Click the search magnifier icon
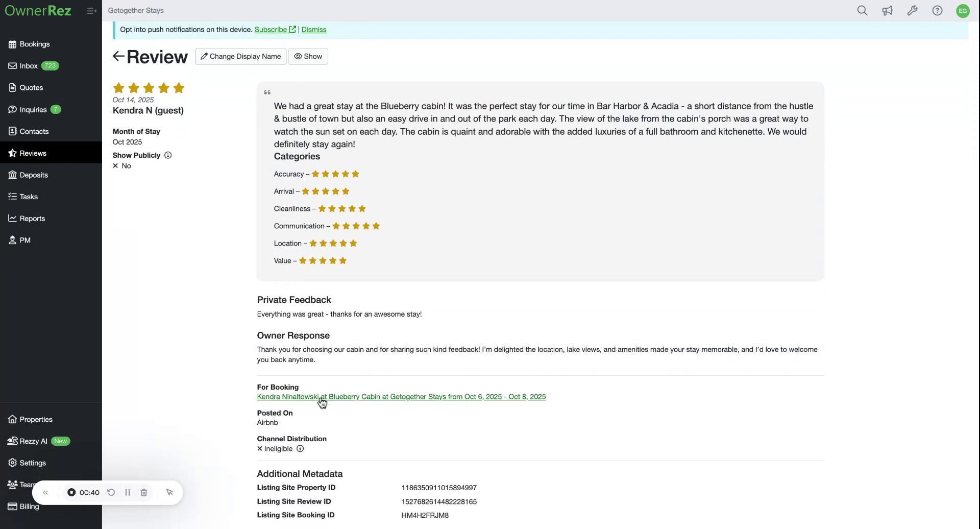This screenshot has height=529, width=980. [862, 11]
